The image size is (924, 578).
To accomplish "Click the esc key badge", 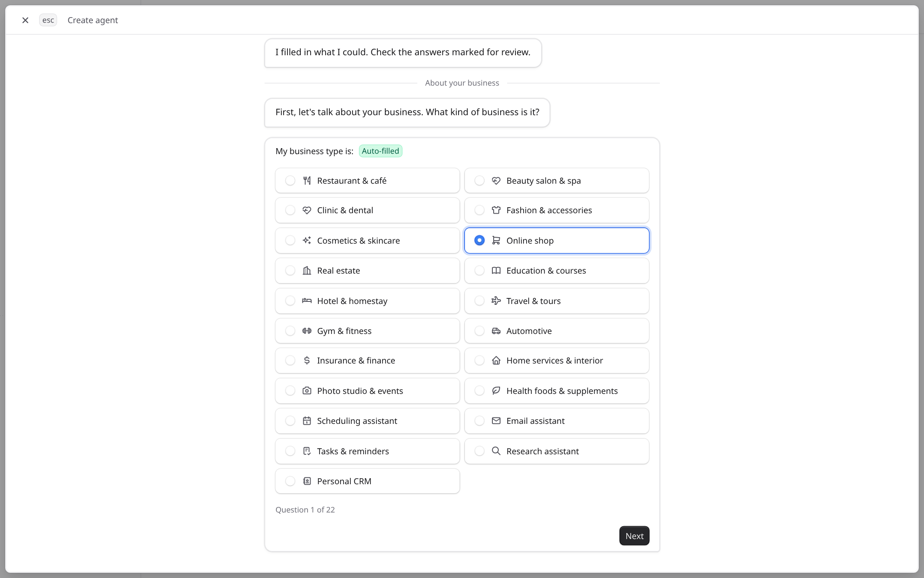I will pyautogui.click(x=48, y=20).
